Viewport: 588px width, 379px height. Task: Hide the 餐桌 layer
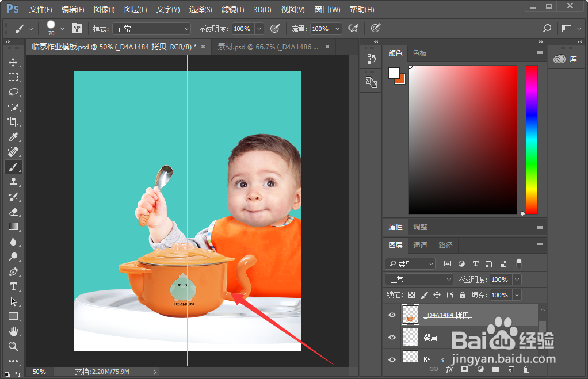[x=392, y=338]
